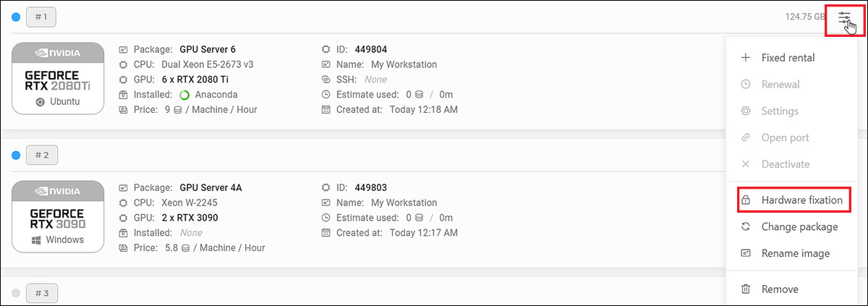Image resolution: width=868 pixels, height=306 pixels.
Task: Toggle the blue status dot of machine #2
Action: pyautogui.click(x=16, y=155)
